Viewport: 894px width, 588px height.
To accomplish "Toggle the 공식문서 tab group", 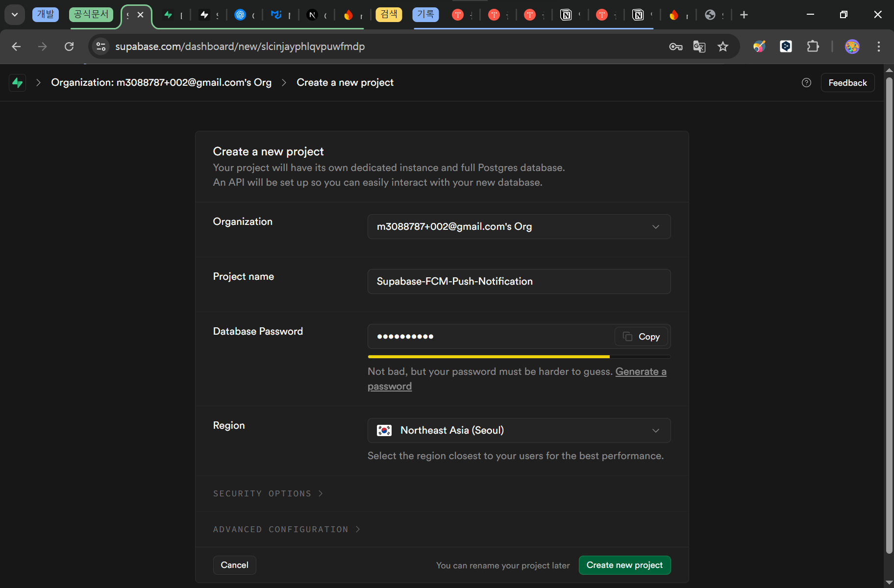I will (x=91, y=15).
